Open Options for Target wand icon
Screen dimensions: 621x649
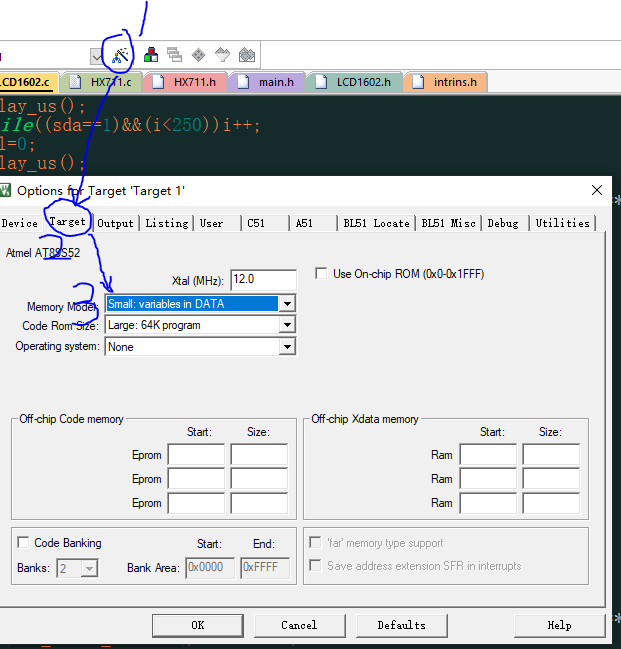(120, 55)
